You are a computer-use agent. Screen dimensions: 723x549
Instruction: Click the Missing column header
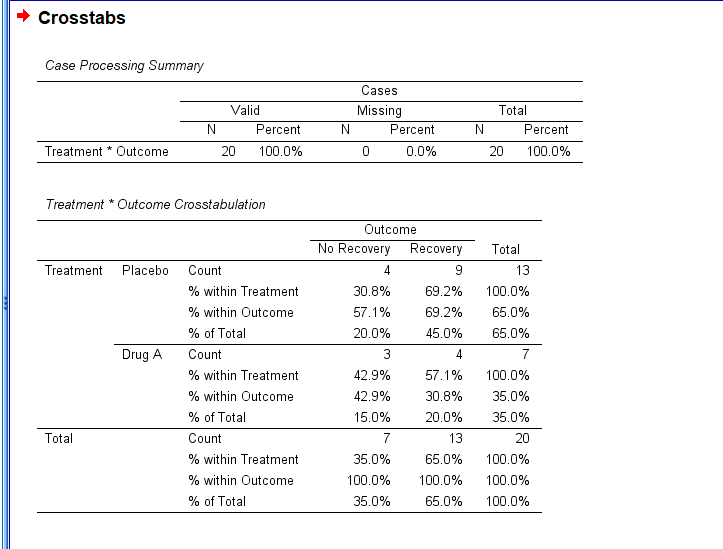tap(379, 110)
